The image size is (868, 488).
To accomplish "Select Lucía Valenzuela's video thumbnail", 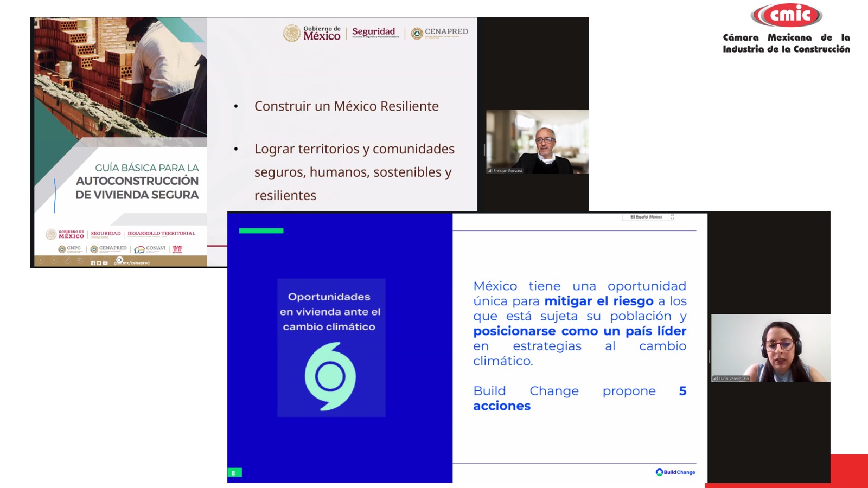I will 770,348.
